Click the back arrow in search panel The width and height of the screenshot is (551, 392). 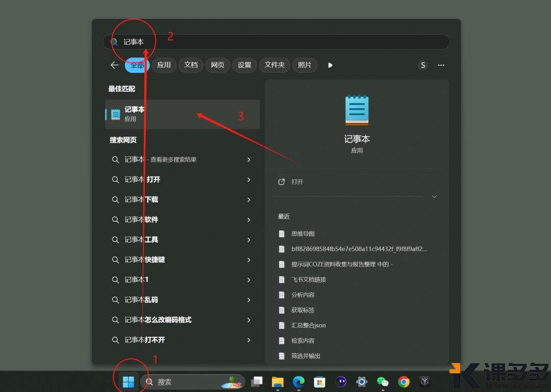(114, 65)
